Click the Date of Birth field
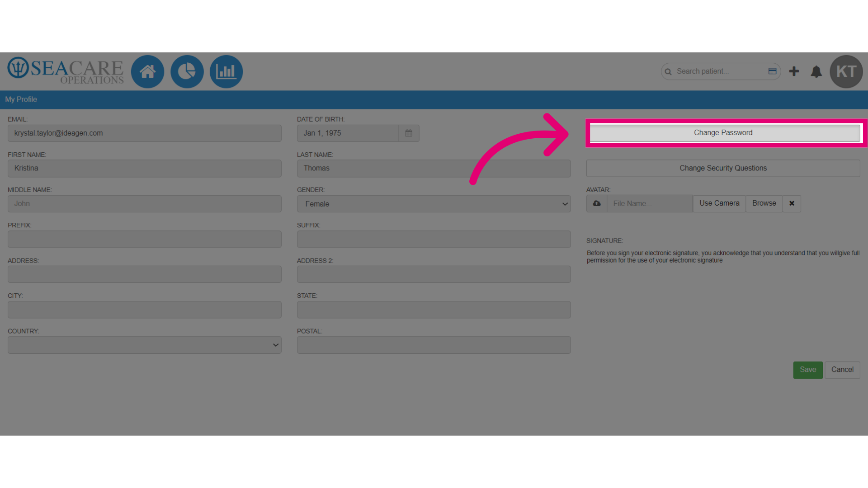The image size is (868, 488). (x=348, y=133)
